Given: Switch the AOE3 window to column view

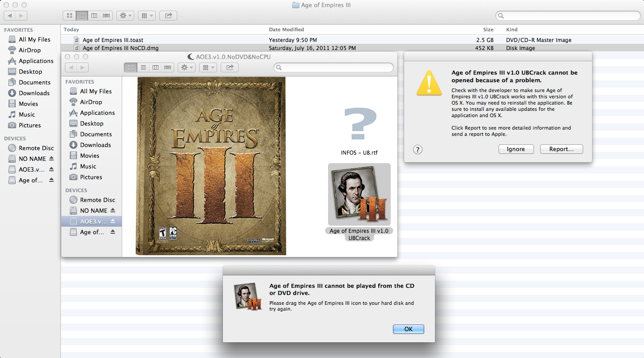Looking at the screenshot, I should pos(155,67).
